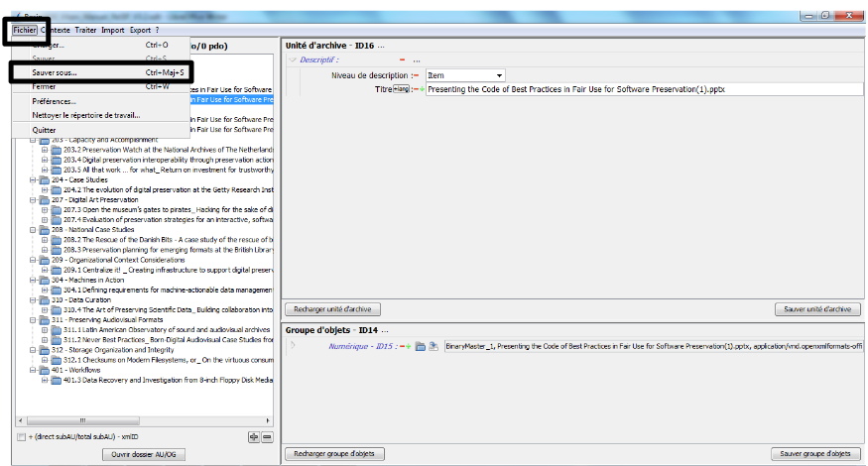The width and height of the screenshot is (868, 466).
Task: Click folder icon of 204 - Case Studies
Action: [x=45, y=179]
